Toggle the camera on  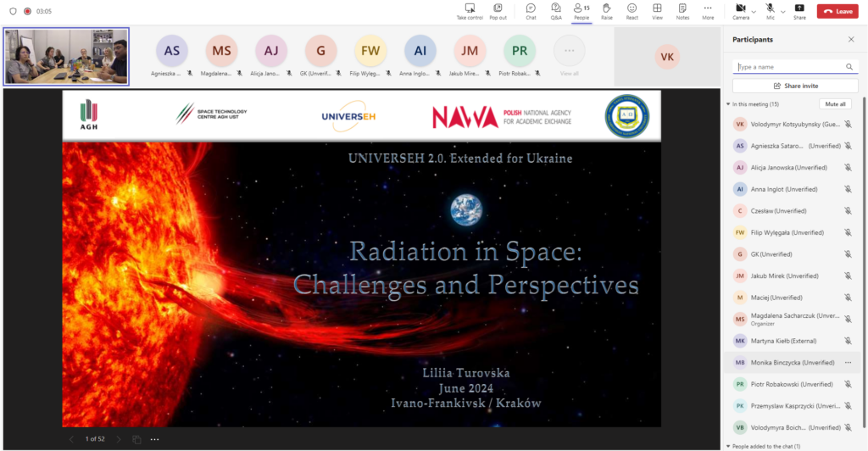(x=740, y=10)
